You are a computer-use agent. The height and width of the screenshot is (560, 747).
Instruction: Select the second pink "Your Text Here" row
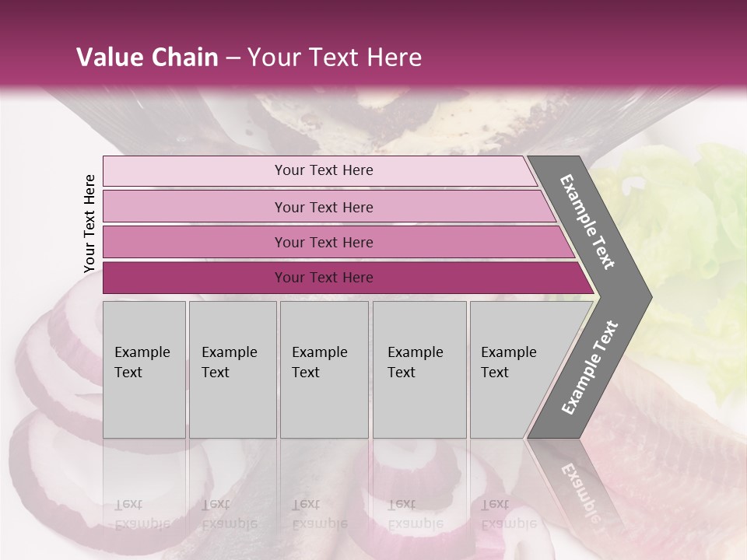coord(324,207)
